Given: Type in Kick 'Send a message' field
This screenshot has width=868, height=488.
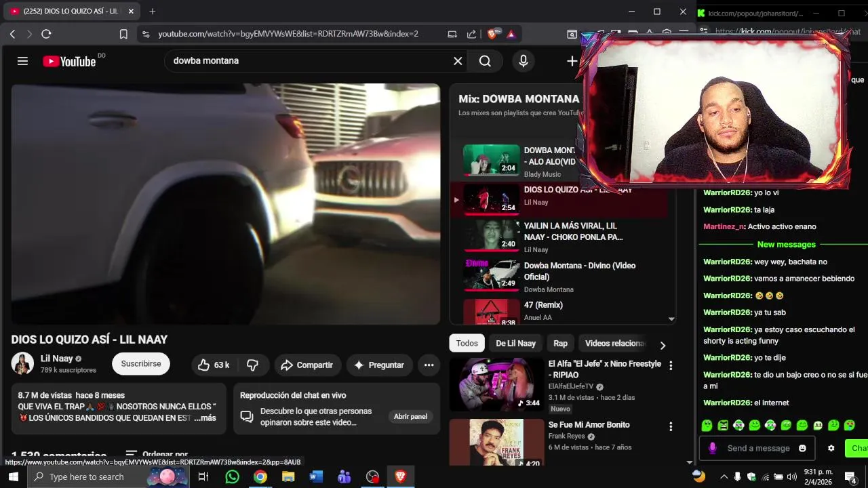Looking at the screenshot, I should pyautogui.click(x=758, y=448).
